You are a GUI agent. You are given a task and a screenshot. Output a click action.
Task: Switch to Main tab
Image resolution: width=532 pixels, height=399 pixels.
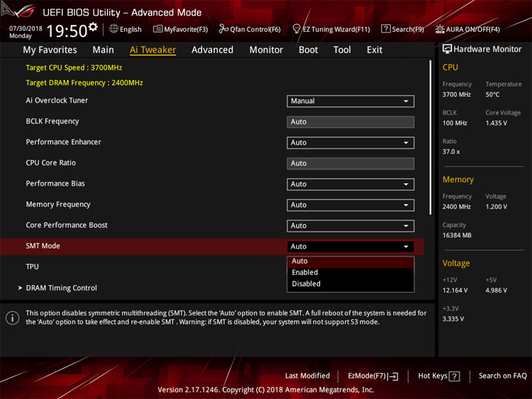click(x=103, y=50)
